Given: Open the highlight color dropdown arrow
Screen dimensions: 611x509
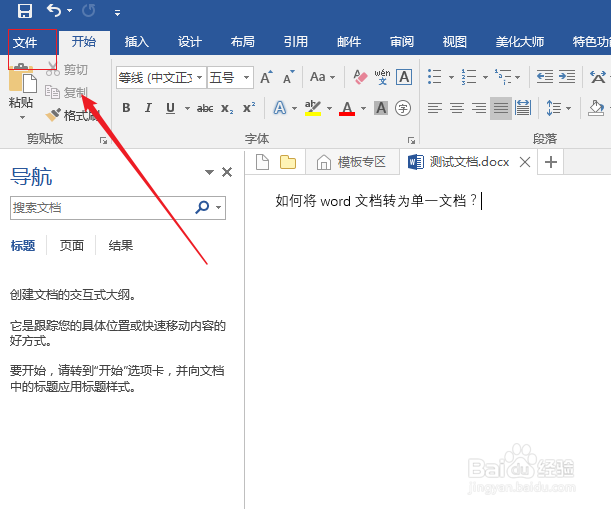Looking at the screenshot, I should coord(330,108).
